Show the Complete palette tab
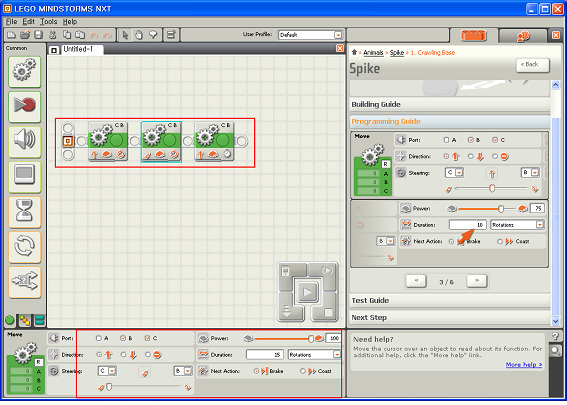567x405 pixels. 25,320
